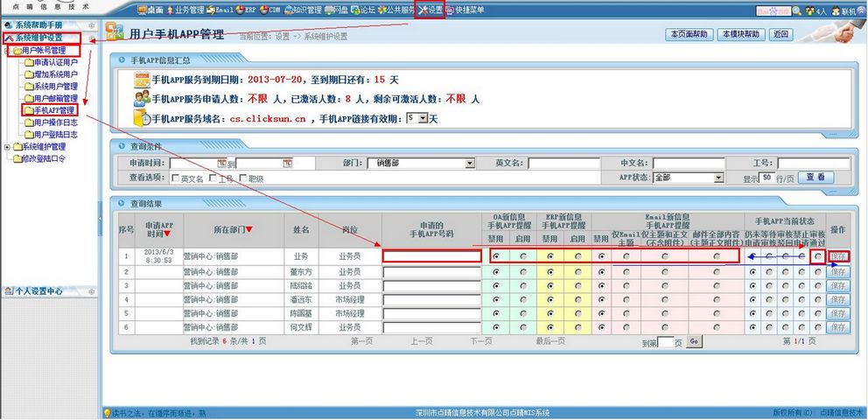Select 审核通过 radio for the first row
Image resolution: width=868 pixels, height=420 pixels.
point(818,256)
